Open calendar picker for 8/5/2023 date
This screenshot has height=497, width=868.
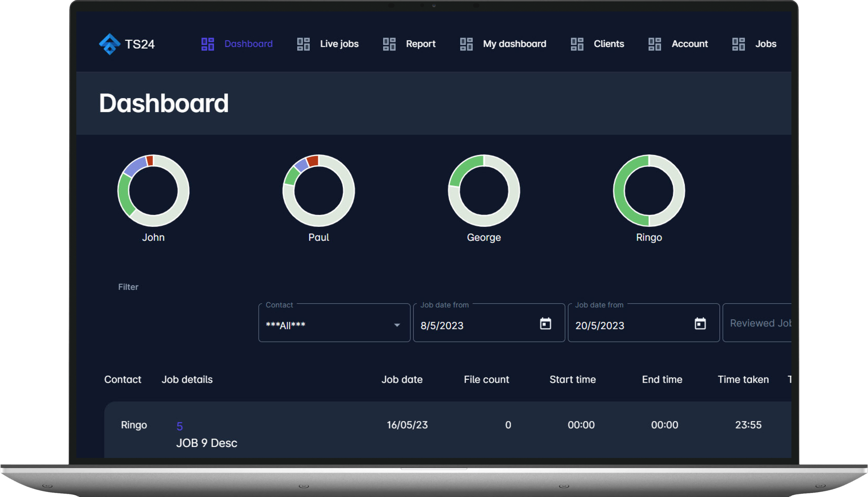pyautogui.click(x=545, y=324)
